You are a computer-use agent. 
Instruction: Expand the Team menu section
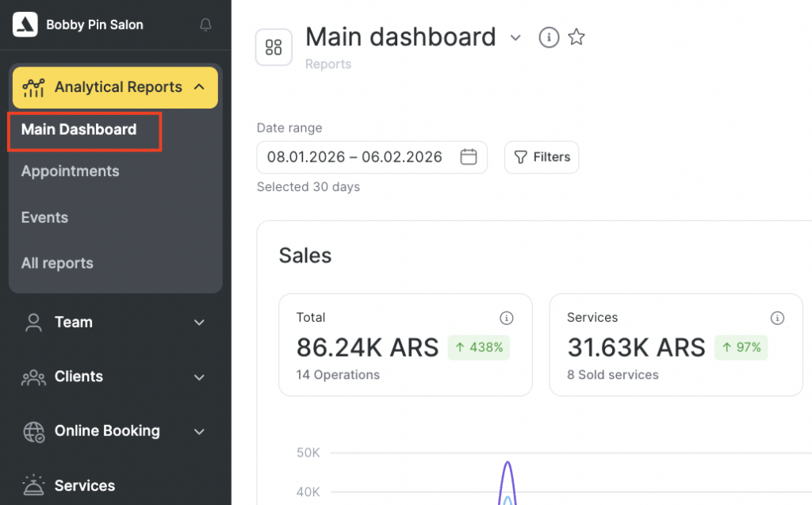click(x=199, y=323)
